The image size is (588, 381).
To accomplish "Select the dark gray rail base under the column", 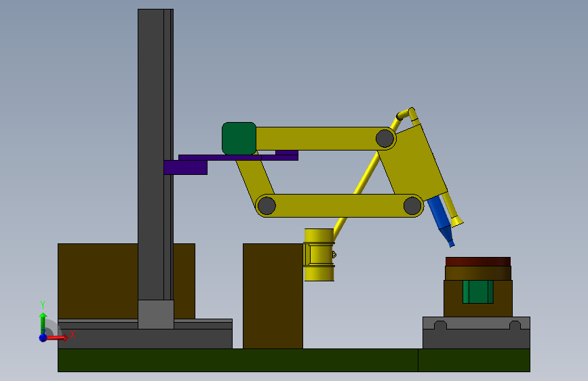I will (x=145, y=338).
